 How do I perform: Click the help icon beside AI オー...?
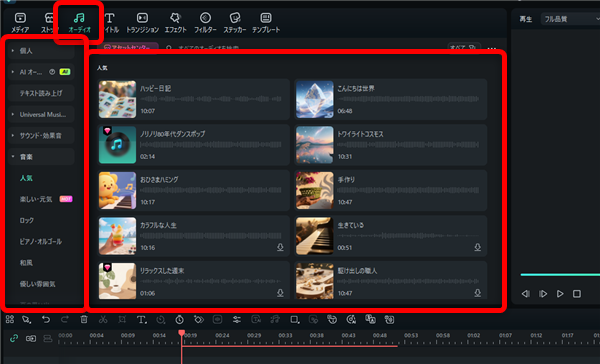[x=52, y=72]
